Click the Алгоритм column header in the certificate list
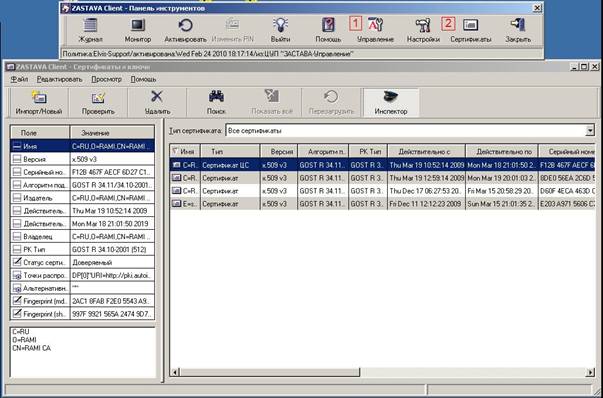This screenshot has height=398, width=603. click(x=323, y=152)
